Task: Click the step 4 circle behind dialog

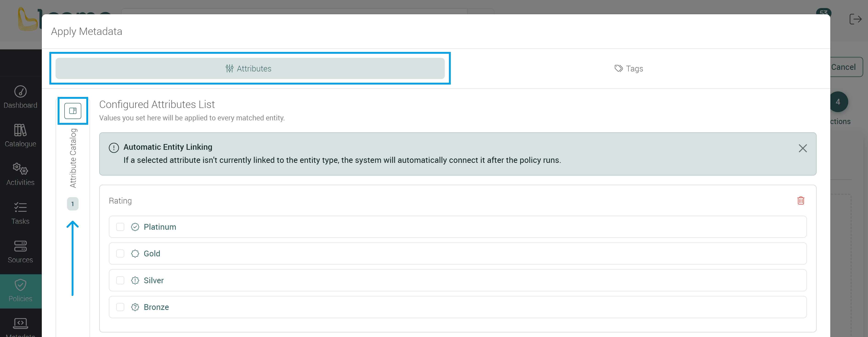Action: 839,102
